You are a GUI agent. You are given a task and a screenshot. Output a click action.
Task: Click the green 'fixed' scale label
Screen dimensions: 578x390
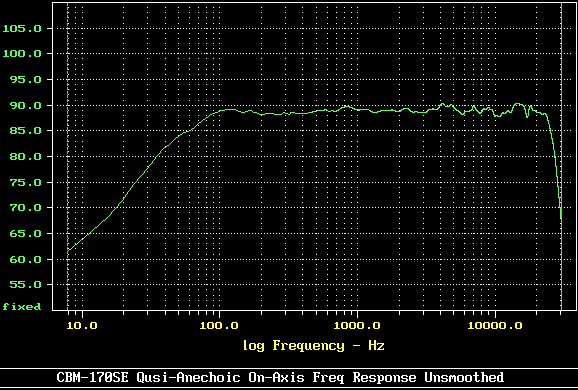(22, 306)
